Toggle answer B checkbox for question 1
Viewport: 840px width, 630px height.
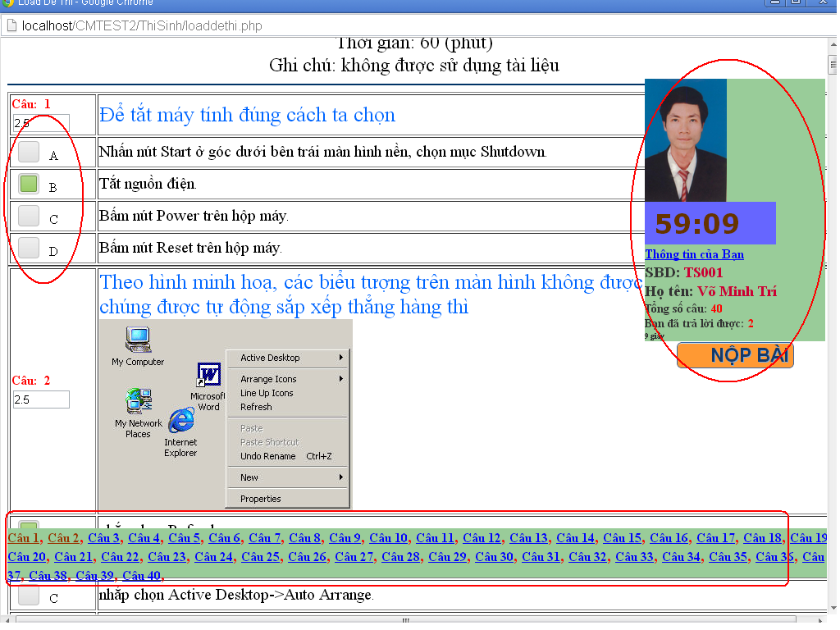(x=29, y=184)
